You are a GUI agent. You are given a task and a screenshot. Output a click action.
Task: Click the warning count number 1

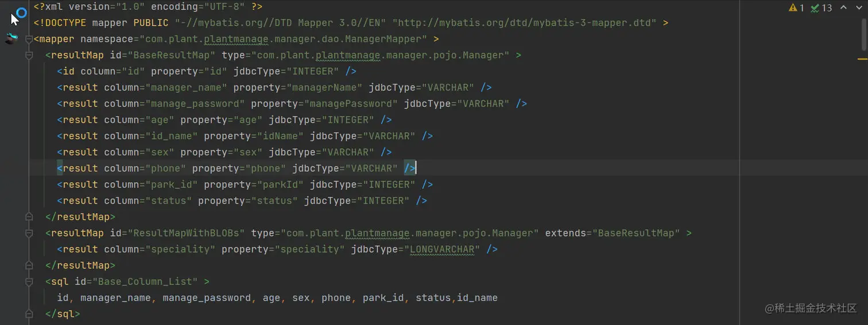[801, 8]
